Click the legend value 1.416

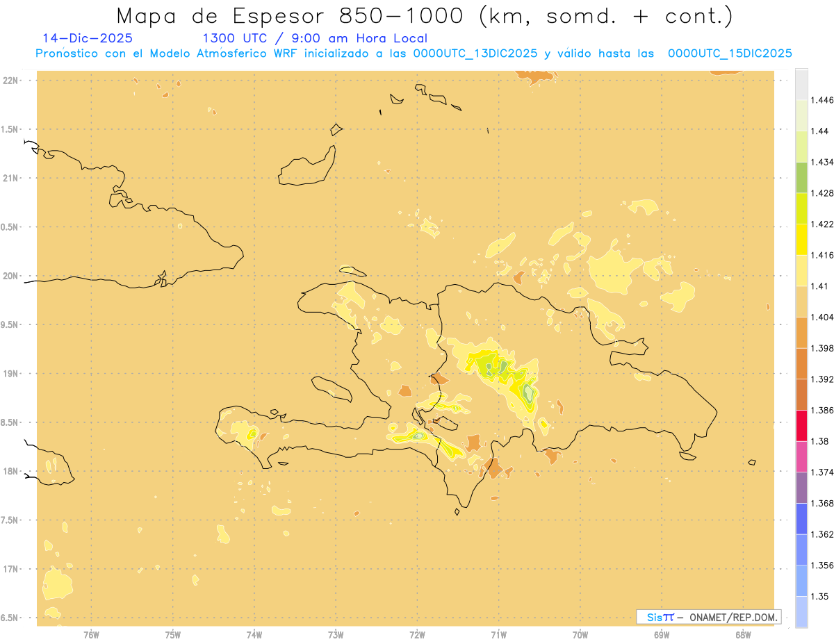pos(823,255)
